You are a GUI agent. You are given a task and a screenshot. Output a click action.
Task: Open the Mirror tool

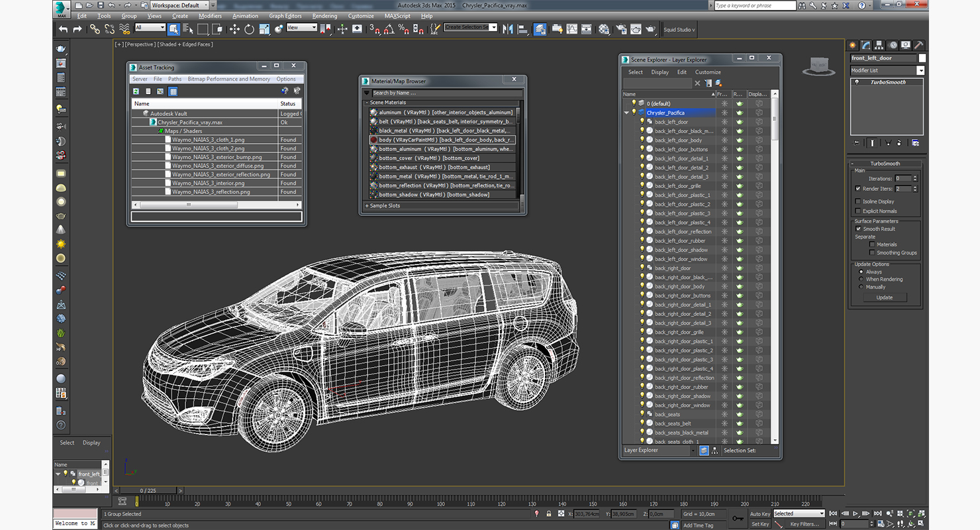pyautogui.click(x=508, y=29)
